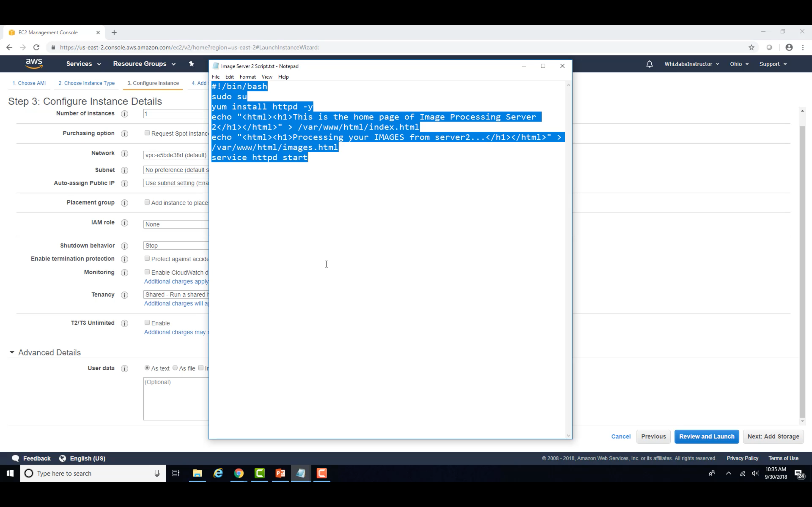Enable the Request Spot instances checkbox

tap(147, 133)
